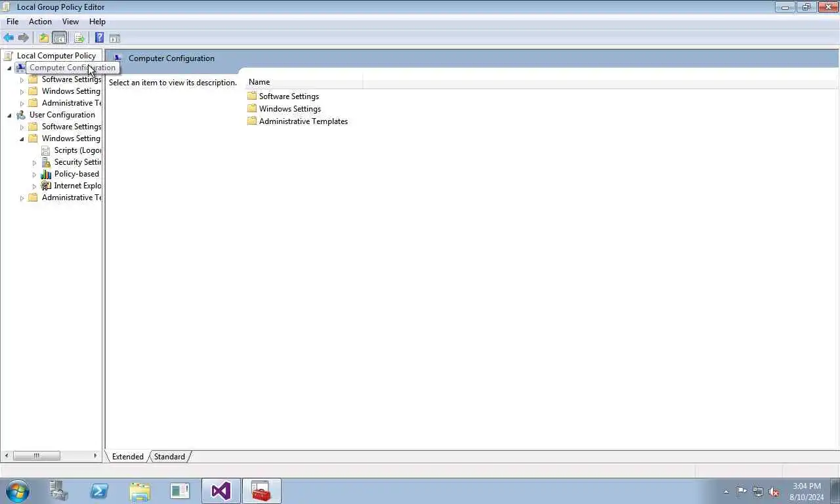Open the View menu
Viewport: 840px width, 504px height.
click(x=70, y=22)
